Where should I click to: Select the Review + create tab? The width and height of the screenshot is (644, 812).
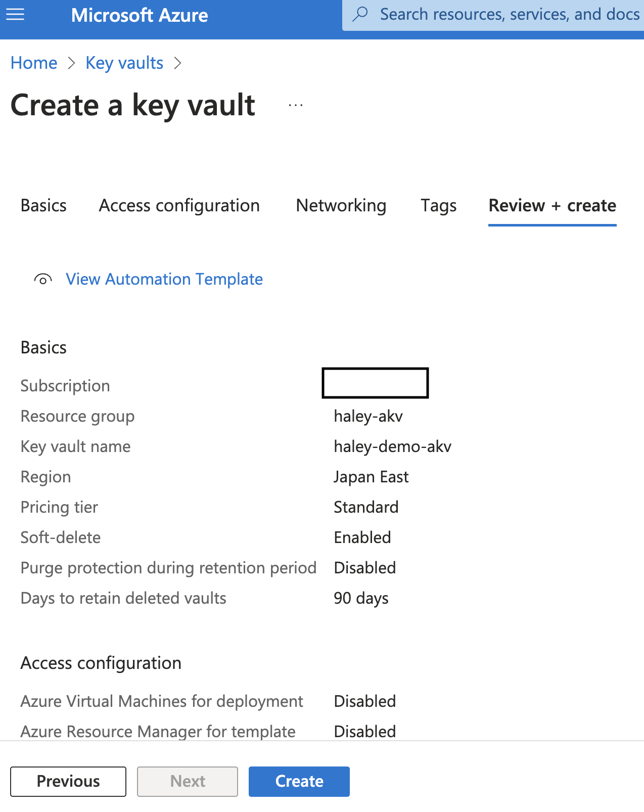tap(551, 206)
